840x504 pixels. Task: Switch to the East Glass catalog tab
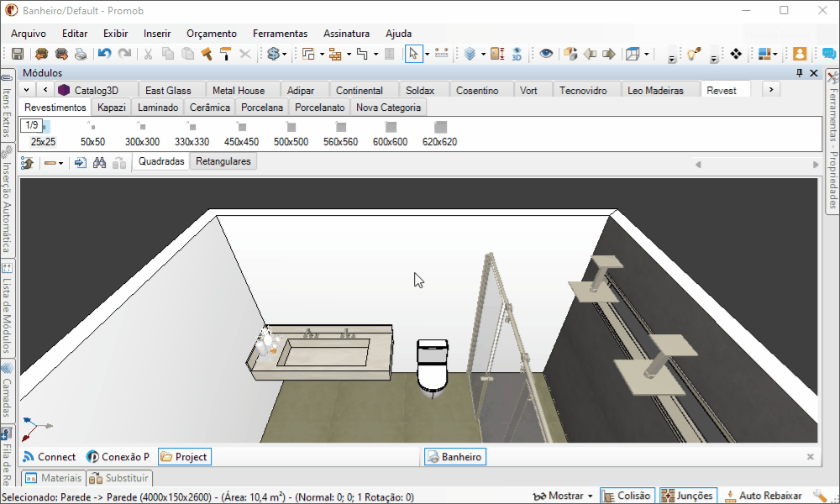click(168, 91)
